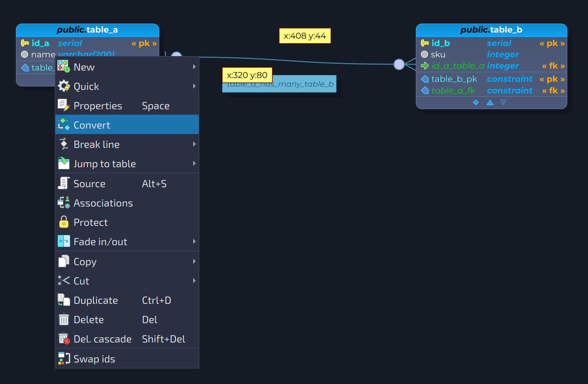Choose Convert from the context menu
The width and height of the screenshot is (588, 384).
127,125
